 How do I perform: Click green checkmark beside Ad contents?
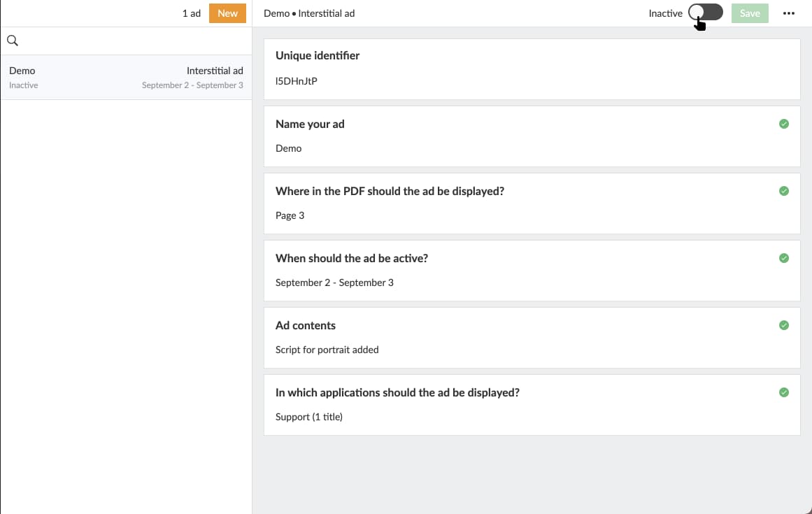783,325
